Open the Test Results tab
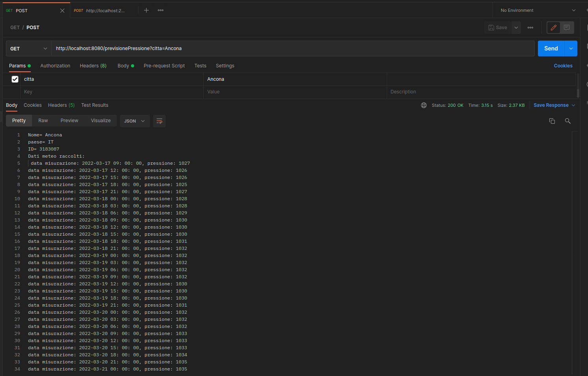The width and height of the screenshot is (588, 376). tap(95, 105)
